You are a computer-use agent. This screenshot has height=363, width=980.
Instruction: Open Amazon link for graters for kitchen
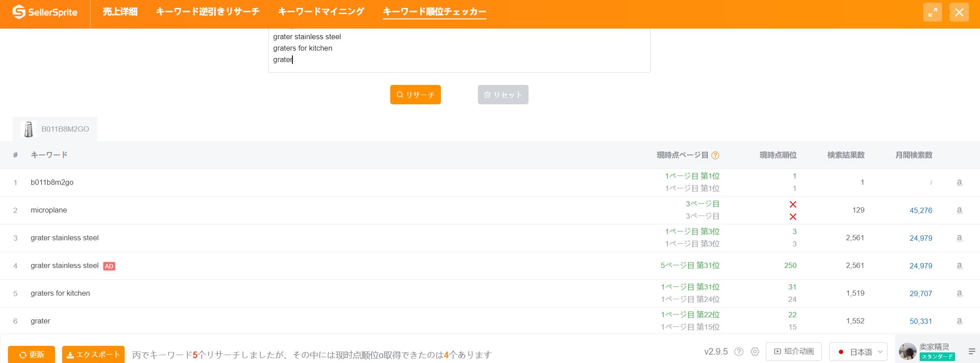[959, 293]
